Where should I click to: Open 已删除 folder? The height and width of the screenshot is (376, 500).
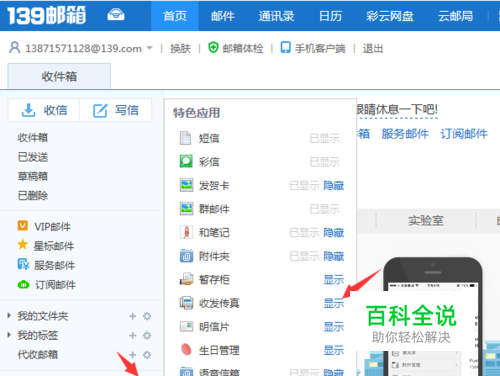33,195
